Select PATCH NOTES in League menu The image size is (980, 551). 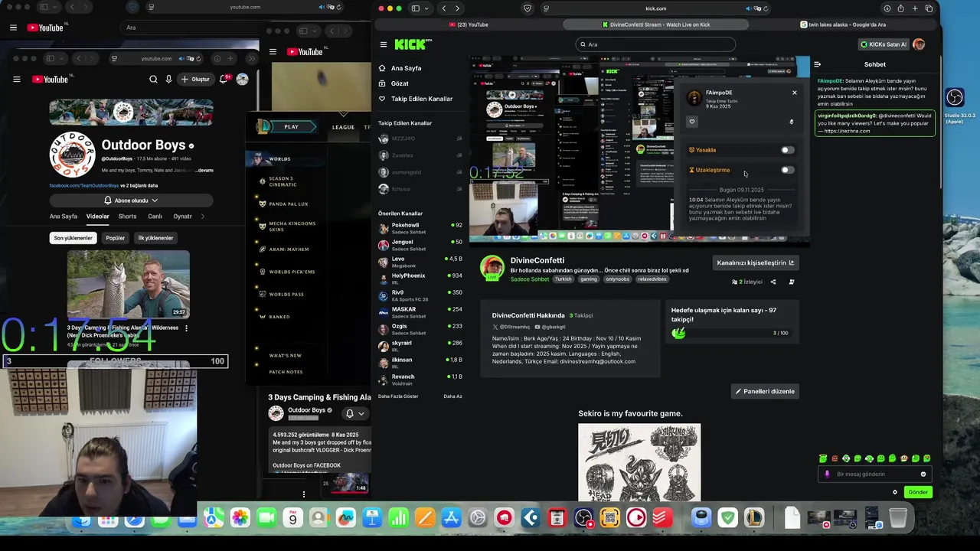pyautogui.click(x=286, y=372)
